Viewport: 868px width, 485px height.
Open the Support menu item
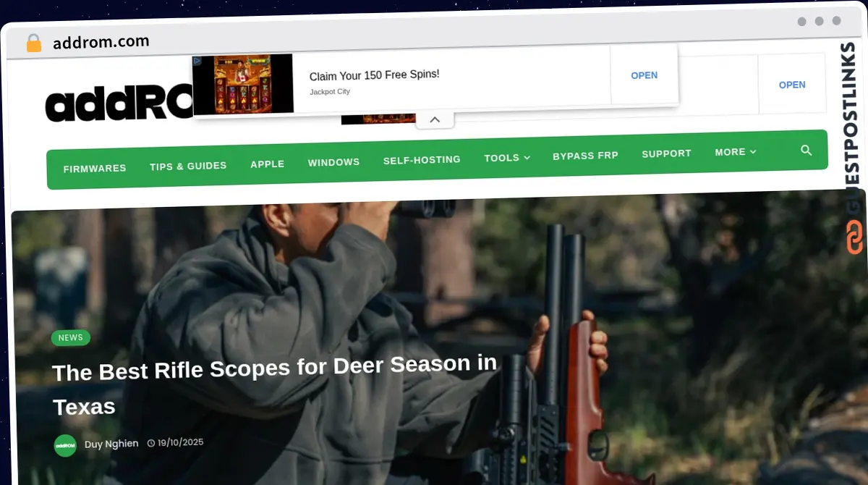click(x=666, y=153)
